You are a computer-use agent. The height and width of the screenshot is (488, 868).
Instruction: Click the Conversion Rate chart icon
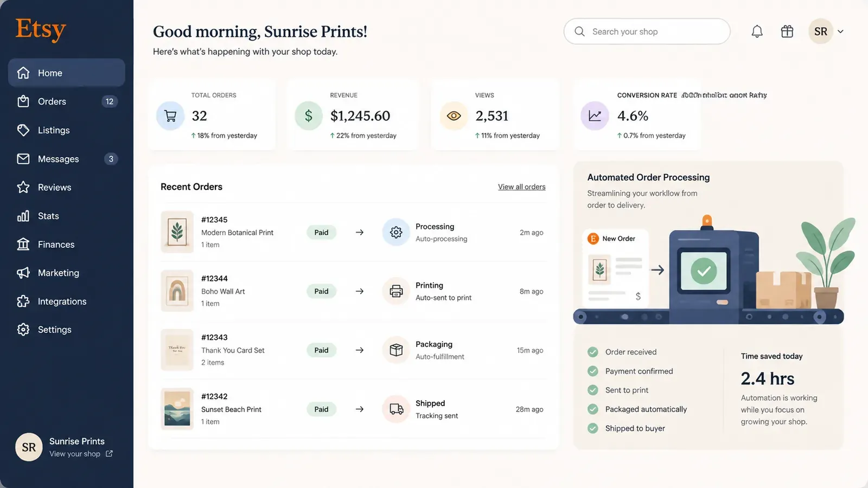(595, 116)
